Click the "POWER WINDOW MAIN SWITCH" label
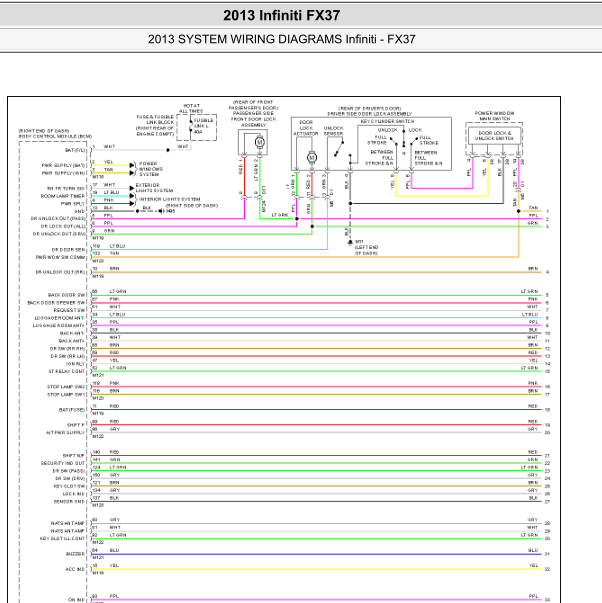Screen dimensions: 602x603 pos(495,116)
